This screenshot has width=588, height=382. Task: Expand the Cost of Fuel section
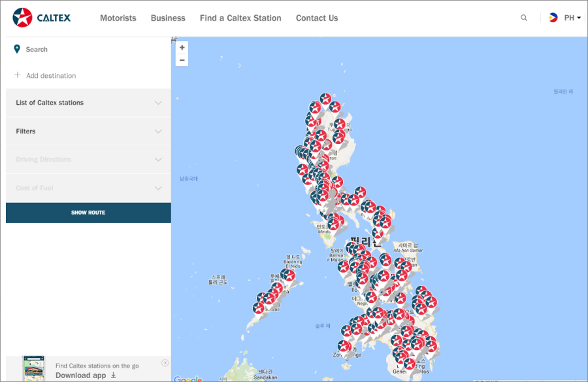point(88,188)
